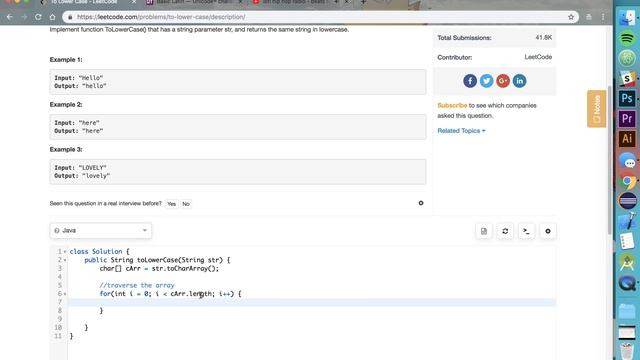Reset code with the refresh icon button
Image resolution: width=640 pixels, height=360 pixels.
(x=505, y=231)
